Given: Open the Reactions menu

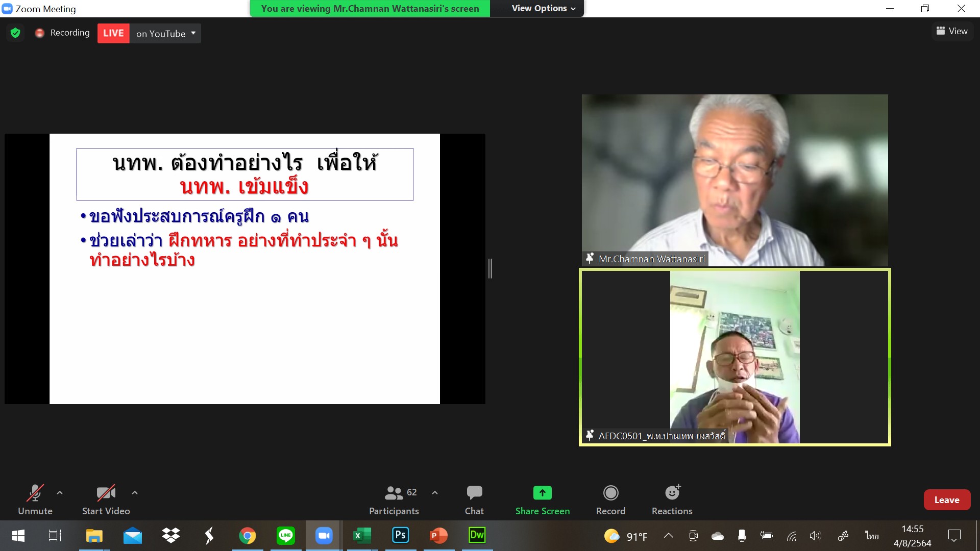Looking at the screenshot, I should point(672,500).
